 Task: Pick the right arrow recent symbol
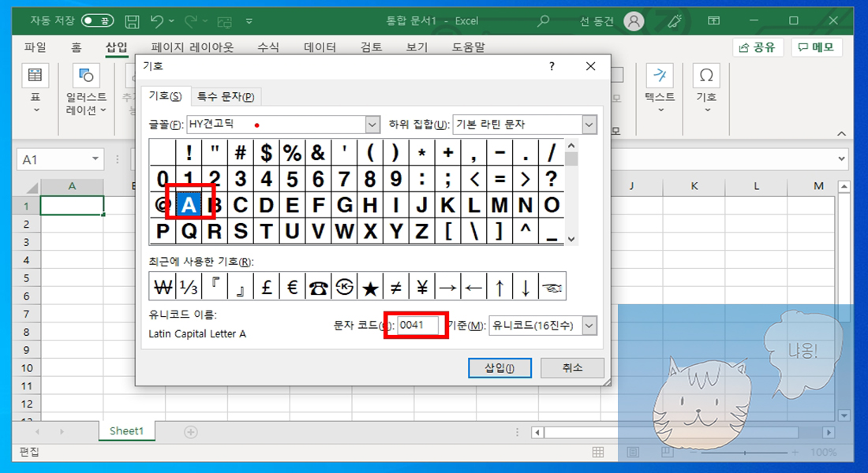pyautogui.click(x=448, y=287)
